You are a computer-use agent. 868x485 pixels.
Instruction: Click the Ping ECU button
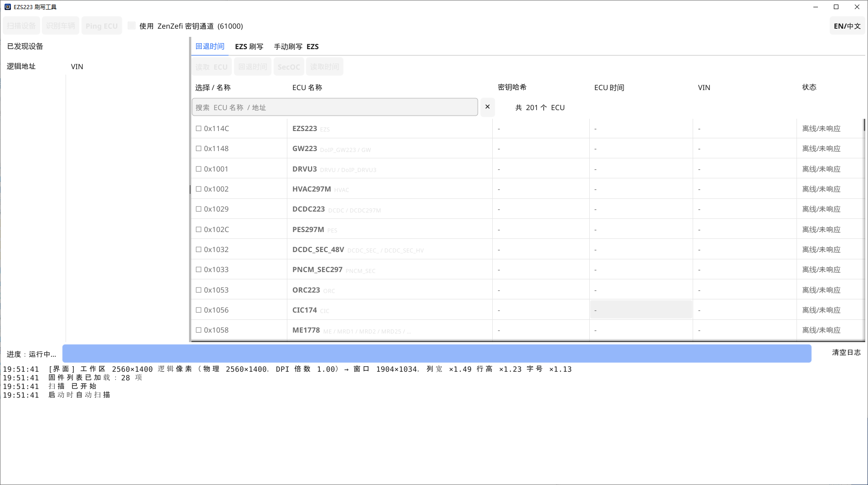(x=102, y=26)
